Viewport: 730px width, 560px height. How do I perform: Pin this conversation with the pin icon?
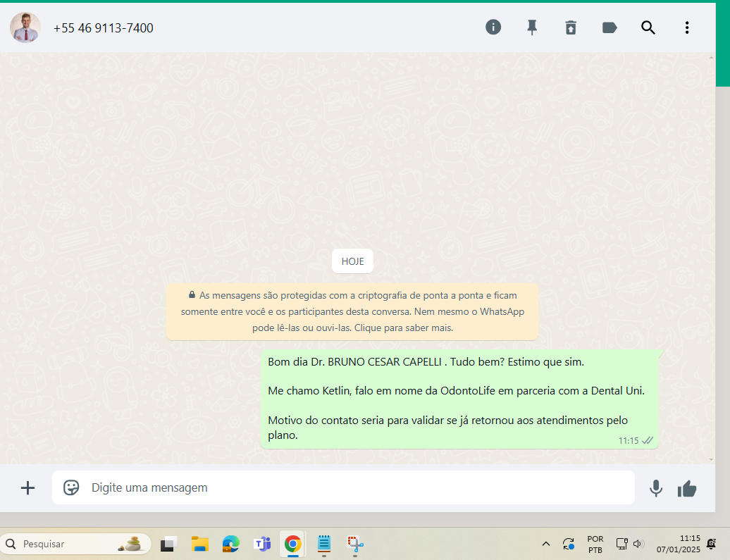point(532,28)
